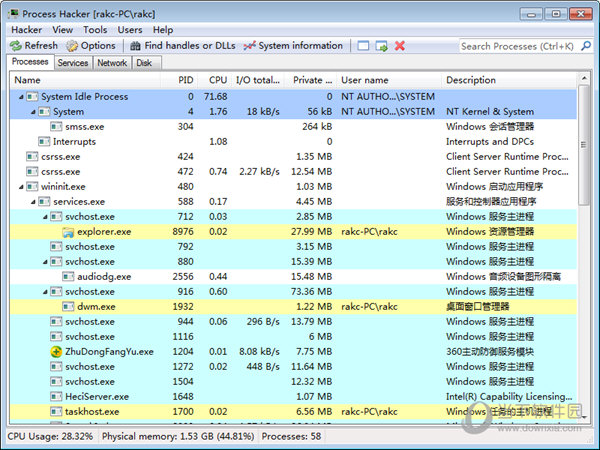The image size is (600, 450).
Task: Select the explorer.exe row name
Action: [104, 232]
